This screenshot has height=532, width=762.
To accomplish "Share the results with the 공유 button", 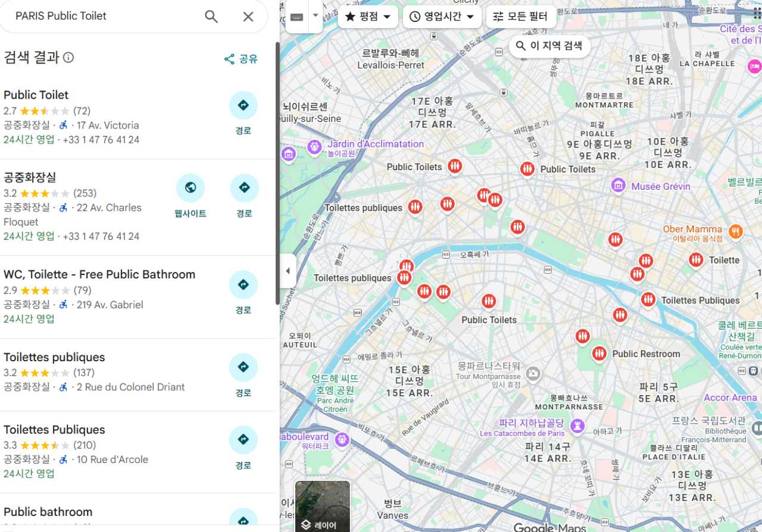I will point(241,59).
